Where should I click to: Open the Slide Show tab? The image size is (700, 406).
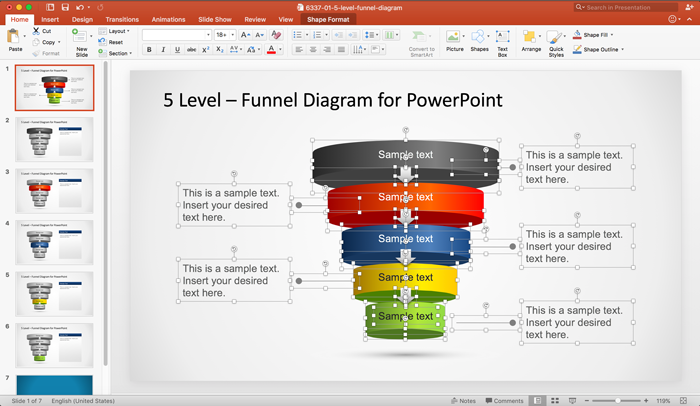coord(215,19)
